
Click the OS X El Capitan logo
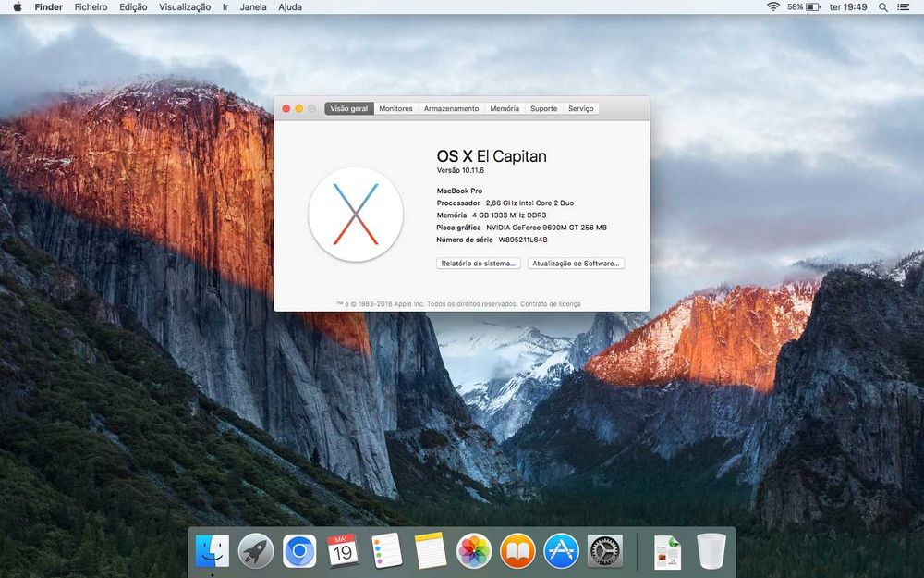tap(356, 215)
